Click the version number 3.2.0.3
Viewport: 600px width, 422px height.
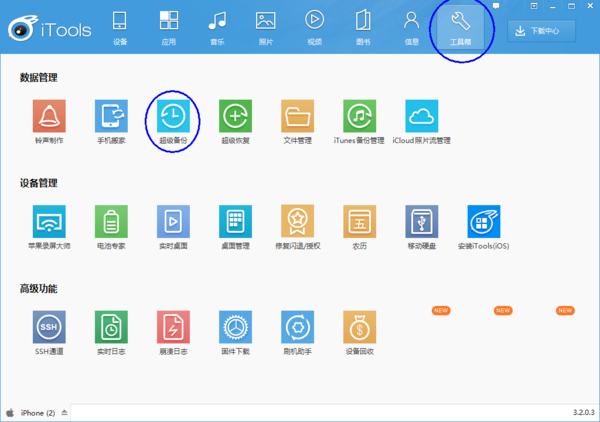584,412
